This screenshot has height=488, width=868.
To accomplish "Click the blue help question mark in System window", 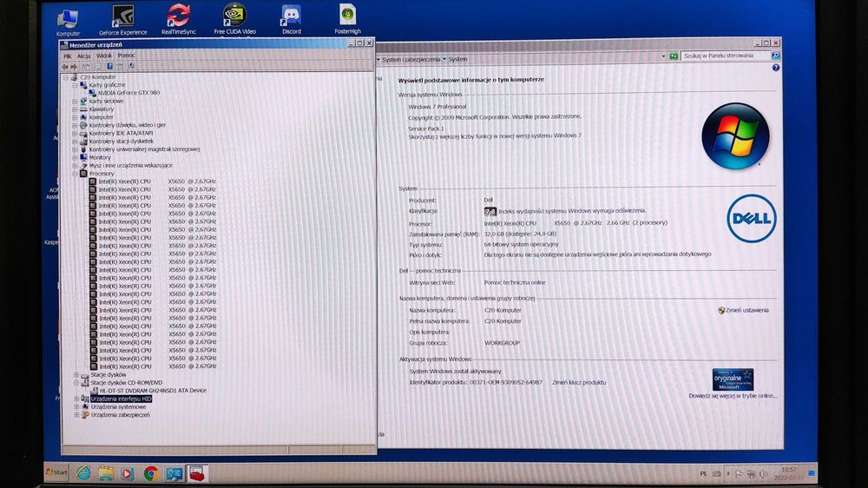I will pyautogui.click(x=775, y=68).
